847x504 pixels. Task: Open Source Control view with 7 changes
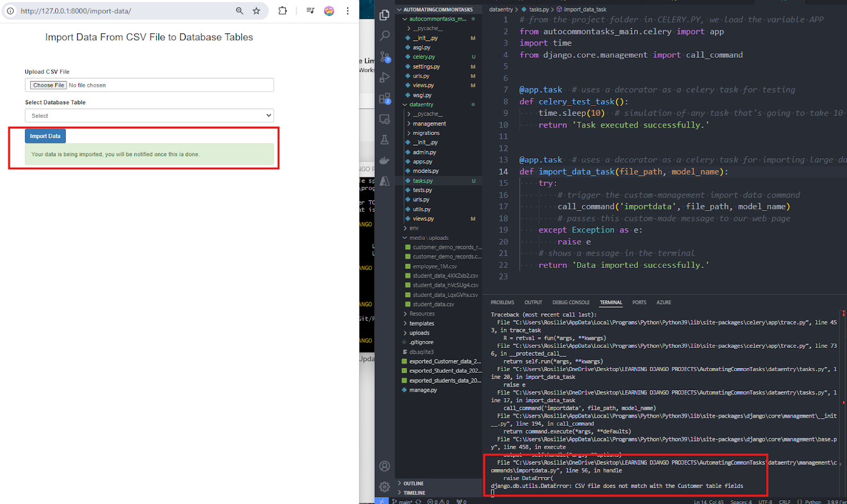pos(385,57)
